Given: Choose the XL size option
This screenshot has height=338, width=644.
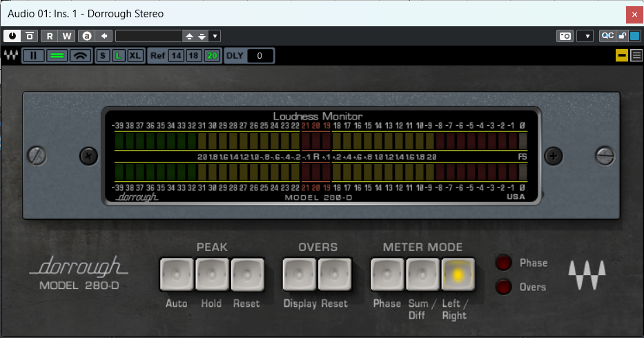Looking at the screenshot, I should click(135, 56).
